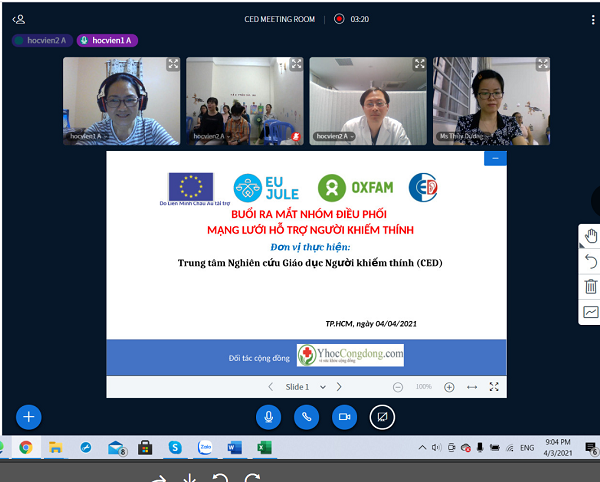The image size is (600, 482).
Task: Select the hocvien2 A talking indicator
Action: point(42,41)
